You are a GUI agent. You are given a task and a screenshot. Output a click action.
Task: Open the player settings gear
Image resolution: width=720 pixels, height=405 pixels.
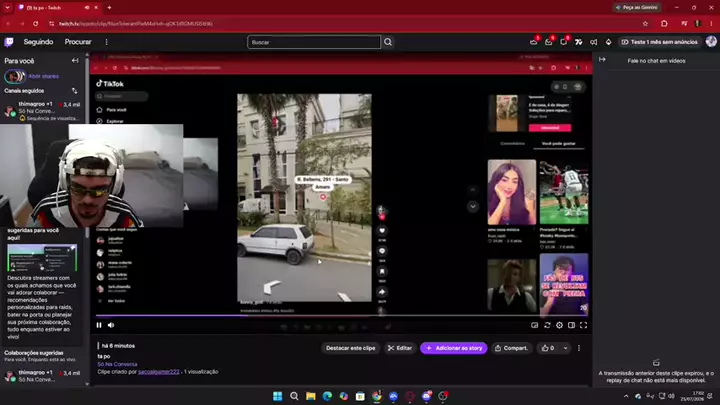(x=559, y=325)
